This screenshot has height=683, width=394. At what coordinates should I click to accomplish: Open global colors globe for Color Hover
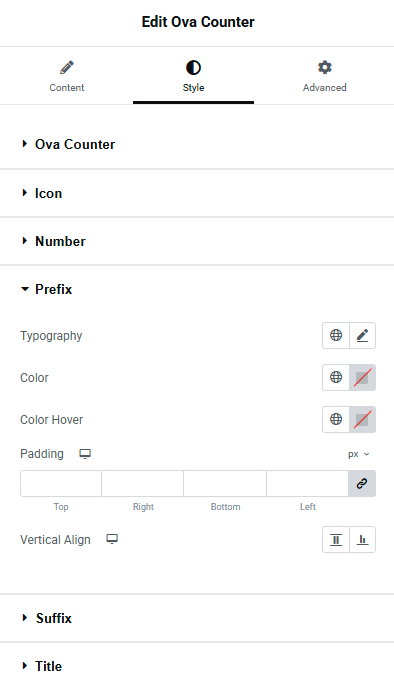336,419
